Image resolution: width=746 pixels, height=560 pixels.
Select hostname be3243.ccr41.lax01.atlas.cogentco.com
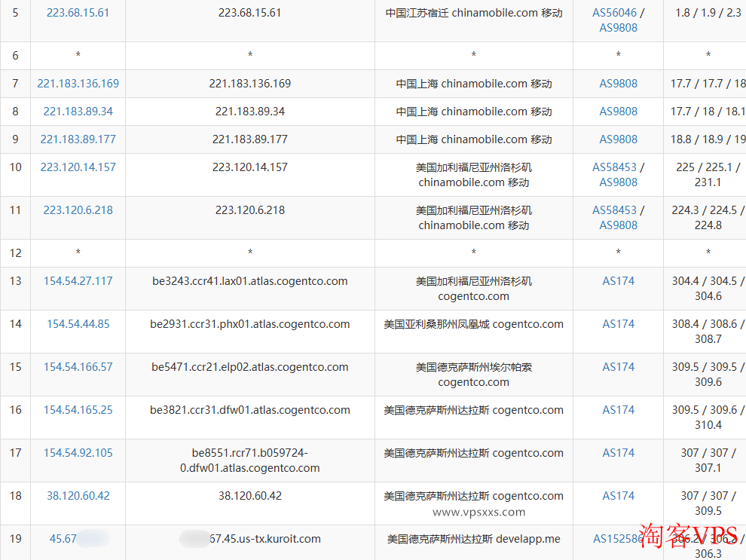pyautogui.click(x=249, y=281)
